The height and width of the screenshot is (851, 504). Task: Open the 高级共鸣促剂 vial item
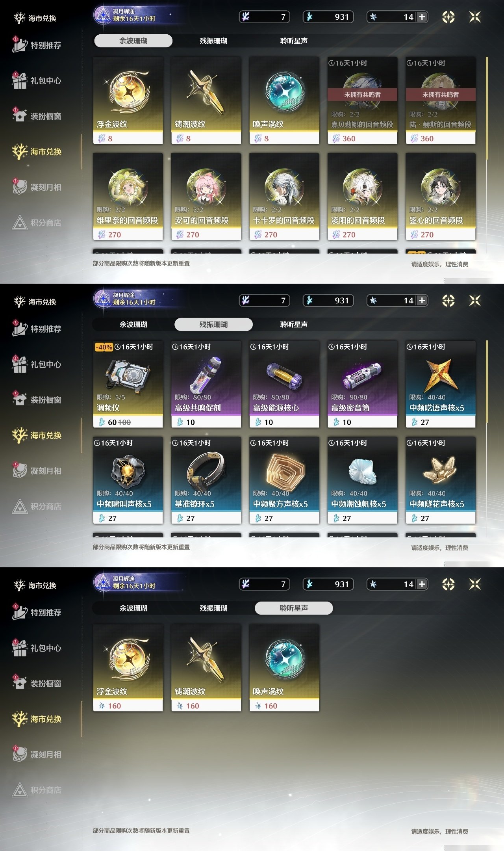(x=206, y=384)
